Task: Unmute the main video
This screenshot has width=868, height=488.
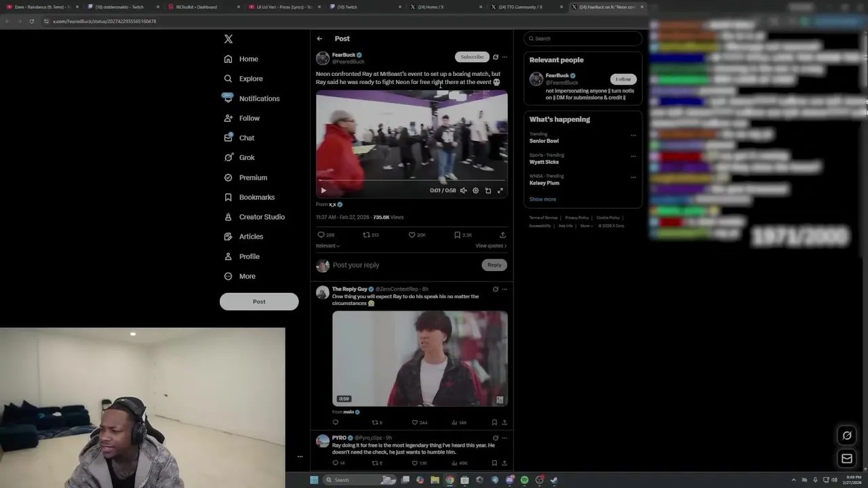Action: tap(463, 190)
